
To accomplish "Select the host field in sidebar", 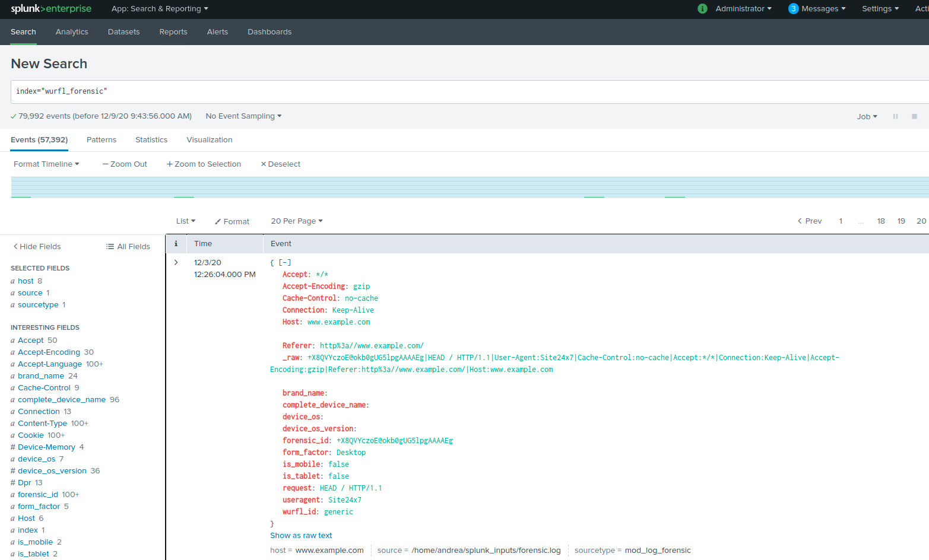I will click(x=26, y=281).
